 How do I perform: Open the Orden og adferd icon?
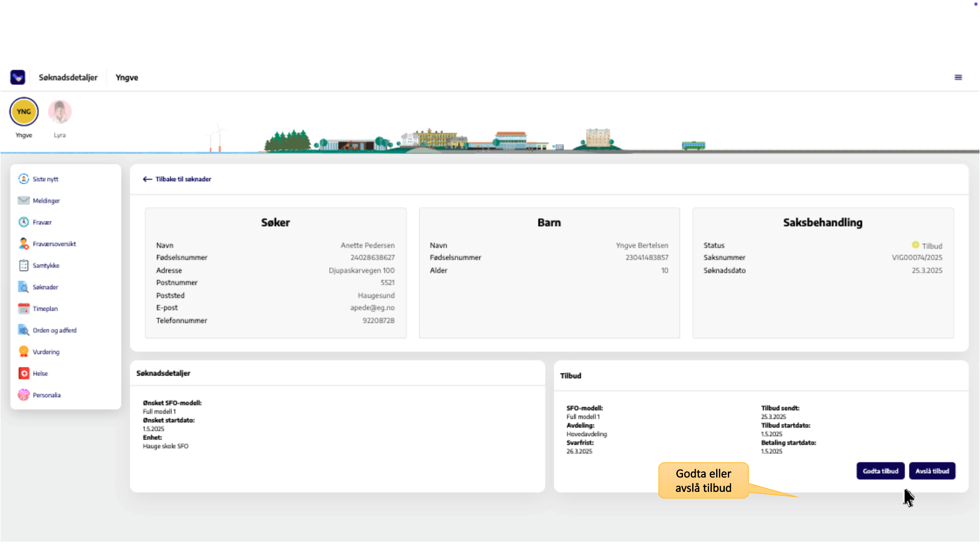(x=23, y=330)
